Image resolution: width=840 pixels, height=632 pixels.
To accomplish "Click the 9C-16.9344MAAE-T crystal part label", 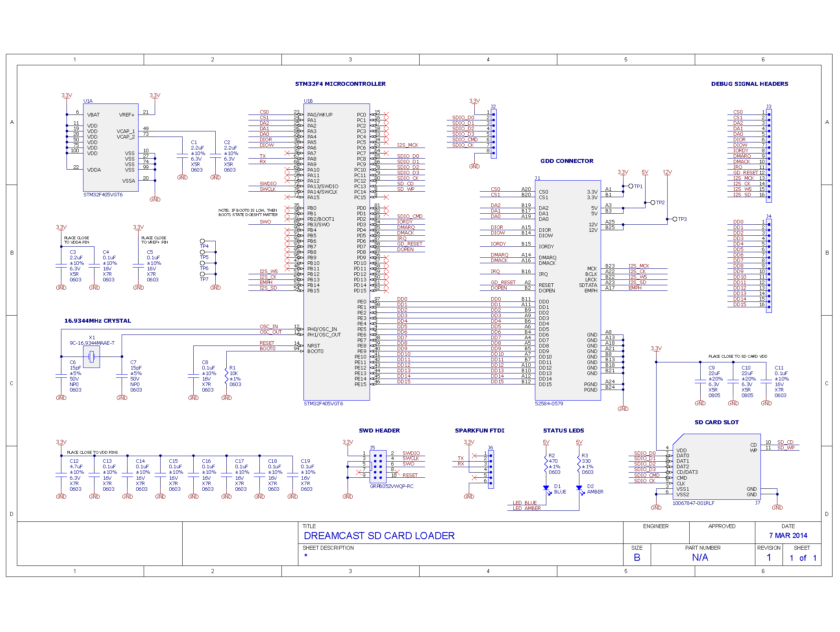I will pyautogui.click(x=92, y=343).
